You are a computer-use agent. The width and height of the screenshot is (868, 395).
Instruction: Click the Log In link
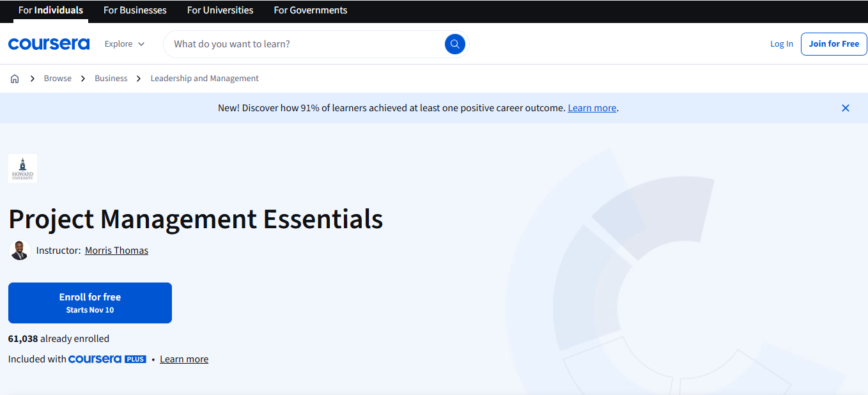[781, 43]
